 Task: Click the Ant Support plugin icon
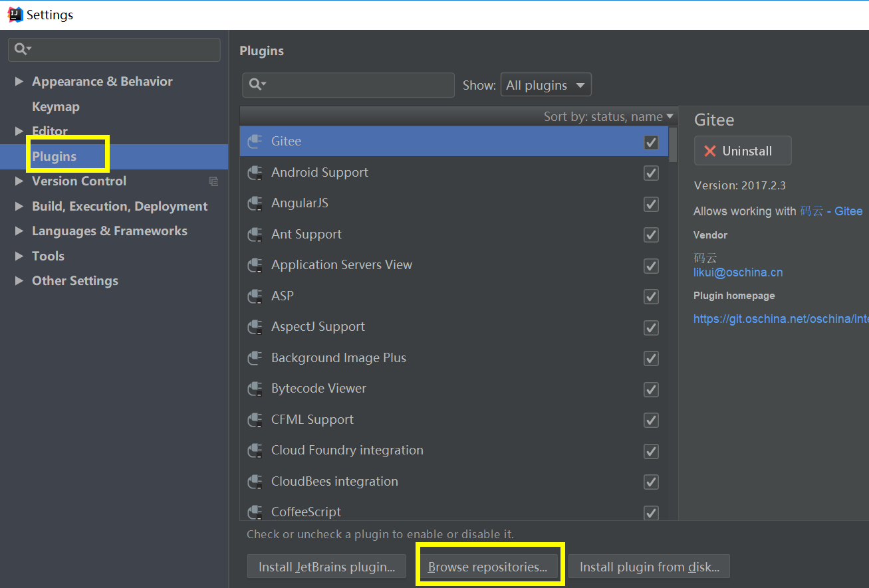click(x=255, y=235)
